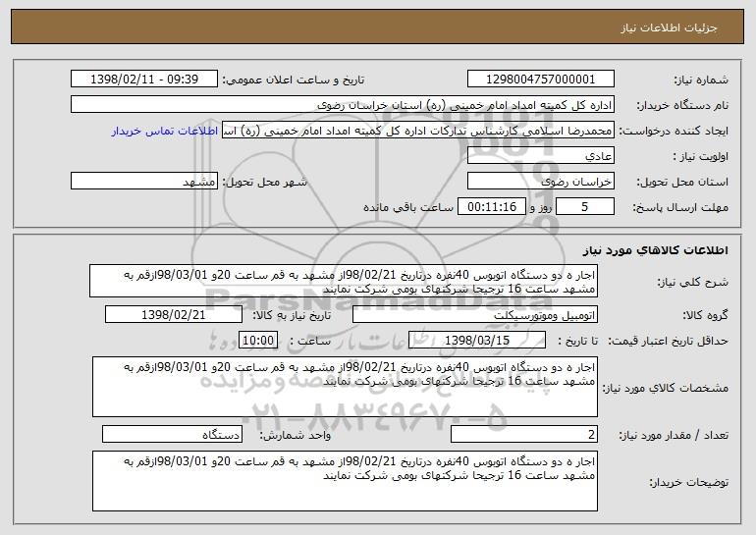Click the شماره نیاز field 1298004757000001

pyautogui.click(x=540, y=80)
